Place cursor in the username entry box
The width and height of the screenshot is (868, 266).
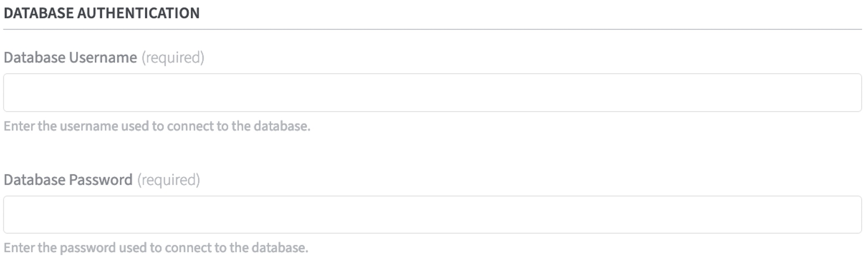[x=432, y=93]
